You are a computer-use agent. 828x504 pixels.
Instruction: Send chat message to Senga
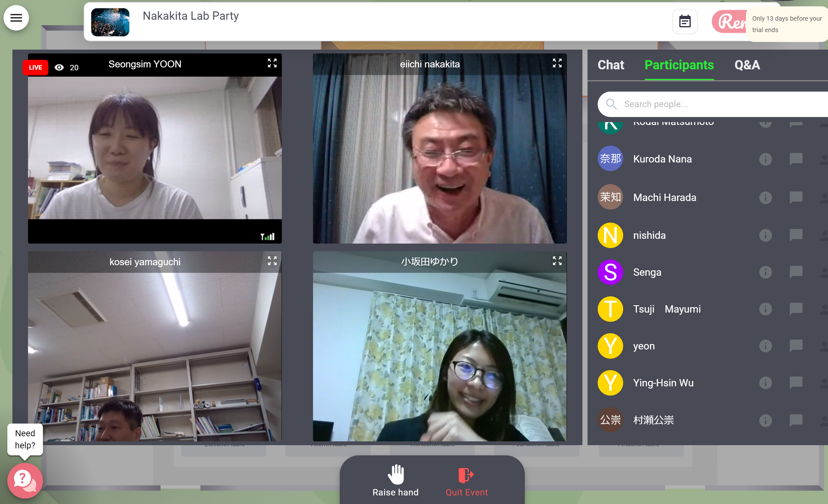(x=796, y=272)
